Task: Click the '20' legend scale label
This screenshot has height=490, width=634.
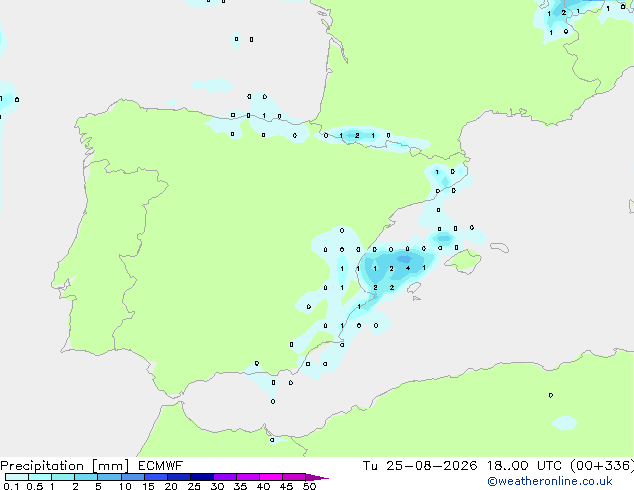Action: point(171,486)
